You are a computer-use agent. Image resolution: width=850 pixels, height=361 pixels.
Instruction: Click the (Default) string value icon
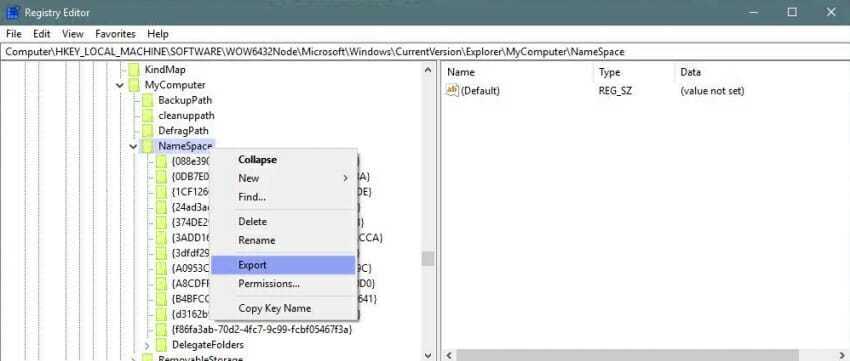[452, 91]
